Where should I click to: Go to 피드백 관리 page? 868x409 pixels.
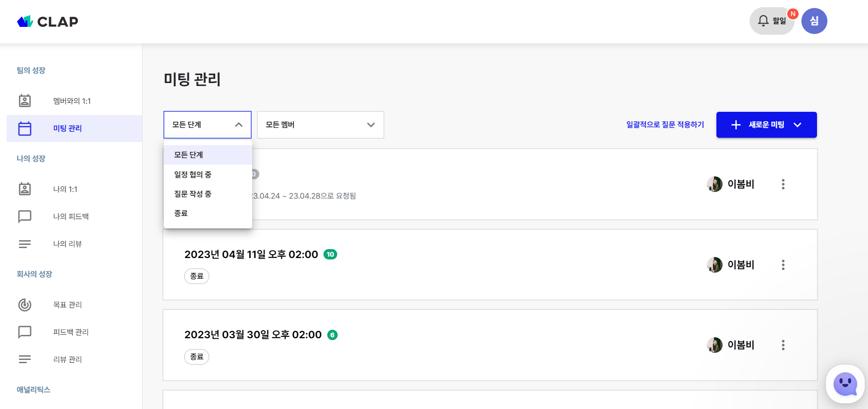click(71, 332)
